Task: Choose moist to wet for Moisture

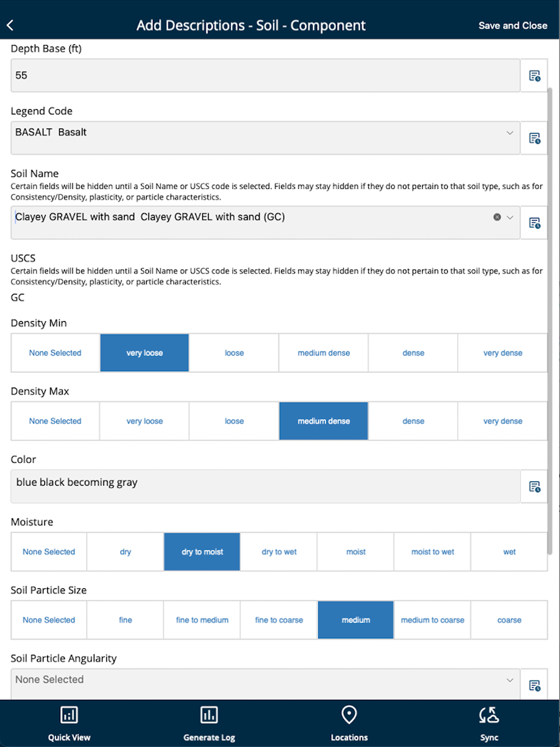Action: [x=432, y=552]
